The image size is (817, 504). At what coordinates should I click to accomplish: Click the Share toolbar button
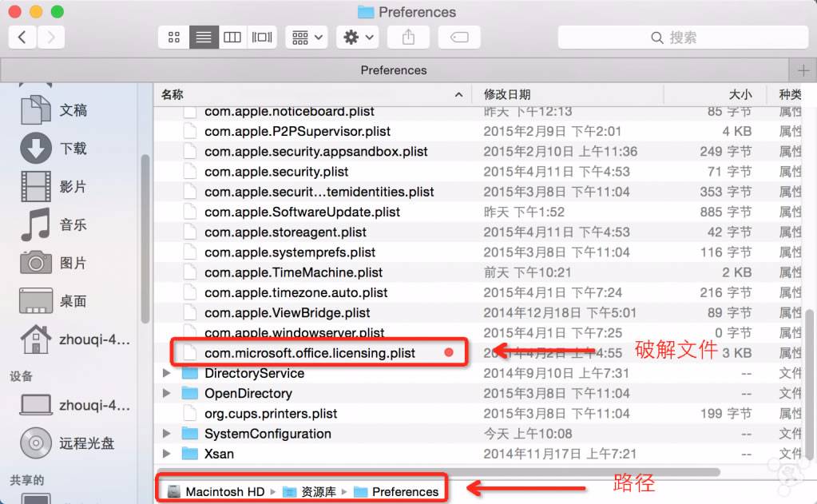[408, 38]
